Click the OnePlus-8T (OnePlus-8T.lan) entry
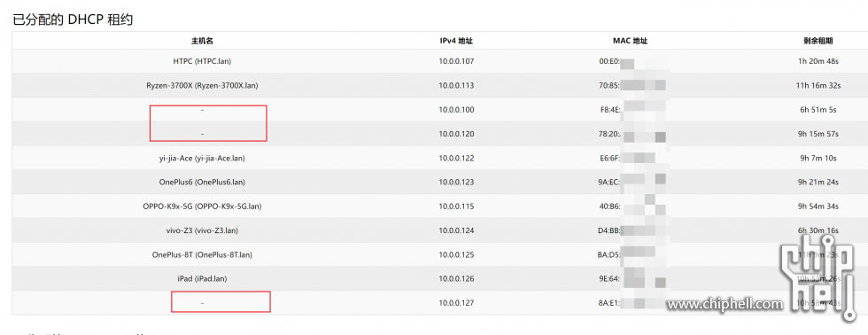The width and height of the screenshot is (868, 335). point(202,254)
